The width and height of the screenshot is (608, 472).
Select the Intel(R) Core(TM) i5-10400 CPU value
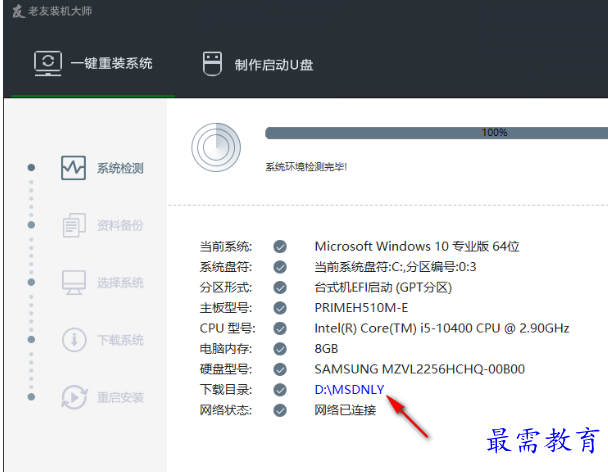coord(442,328)
